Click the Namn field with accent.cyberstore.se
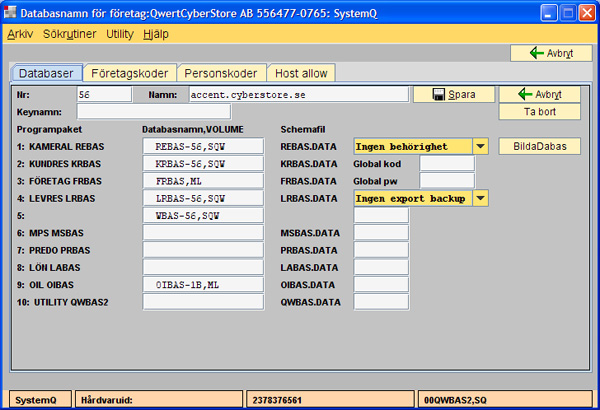Screen dimensions: 600x410 coord(298,94)
